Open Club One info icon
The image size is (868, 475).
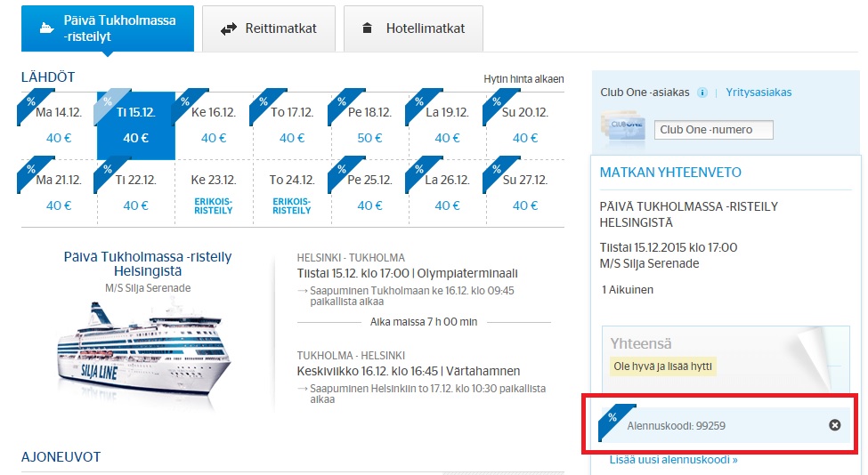(702, 93)
